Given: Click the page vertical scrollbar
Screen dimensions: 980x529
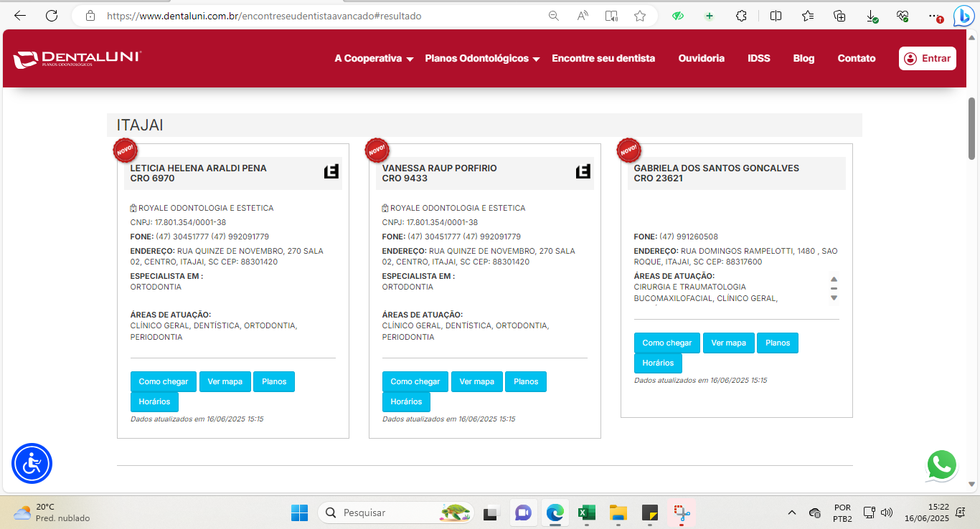Looking at the screenshot, I should [972, 129].
